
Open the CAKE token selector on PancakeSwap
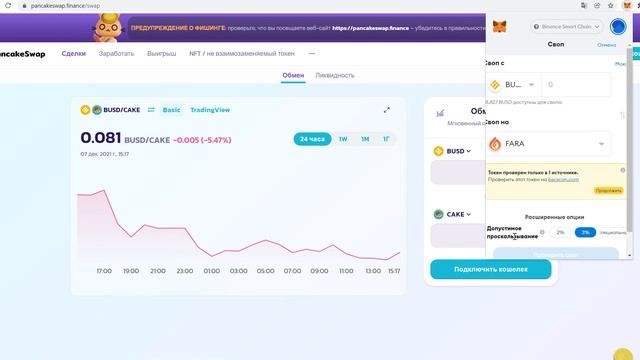point(453,214)
